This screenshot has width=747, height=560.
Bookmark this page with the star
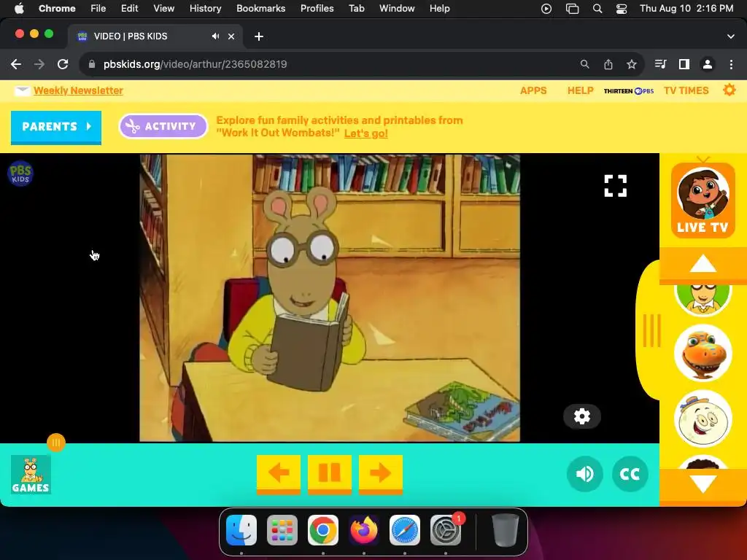[x=632, y=64]
